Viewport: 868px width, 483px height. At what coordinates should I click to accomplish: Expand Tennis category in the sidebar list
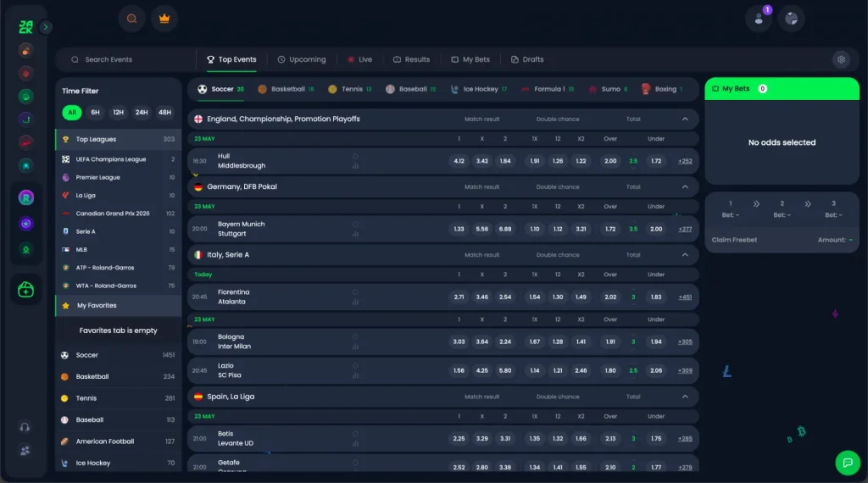(x=119, y=398)
